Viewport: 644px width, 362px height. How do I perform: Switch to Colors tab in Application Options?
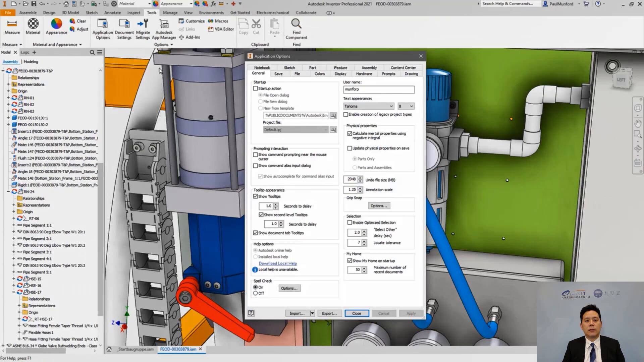pyautogui.click(x=319, y=74)
